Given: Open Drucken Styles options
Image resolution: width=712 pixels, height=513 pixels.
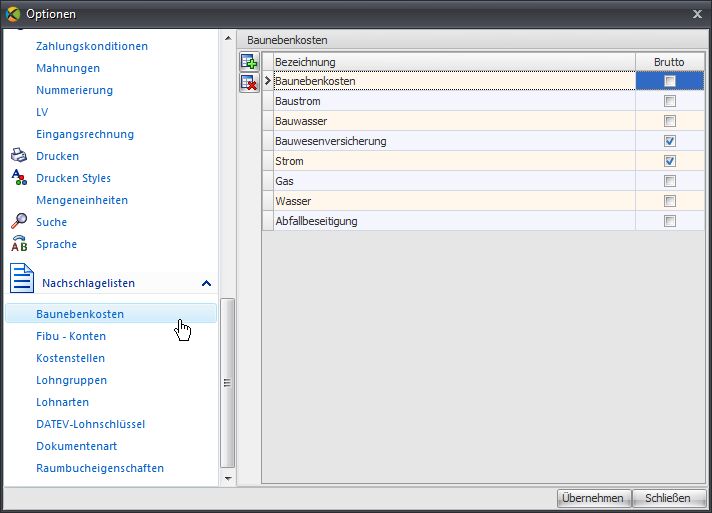Looking at the screenshot, I should click(74, 178).
